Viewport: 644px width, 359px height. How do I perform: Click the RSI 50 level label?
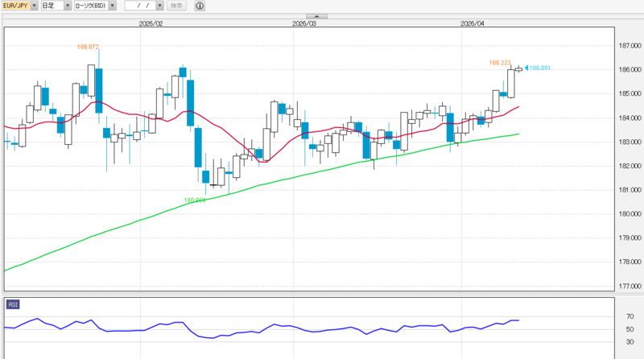[630, 329]
